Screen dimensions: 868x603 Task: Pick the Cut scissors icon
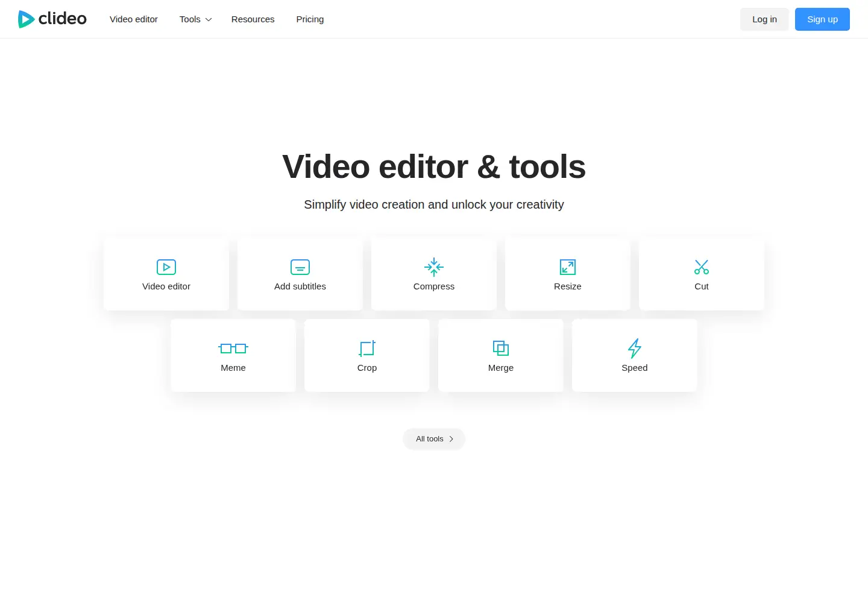coord(702,267)
